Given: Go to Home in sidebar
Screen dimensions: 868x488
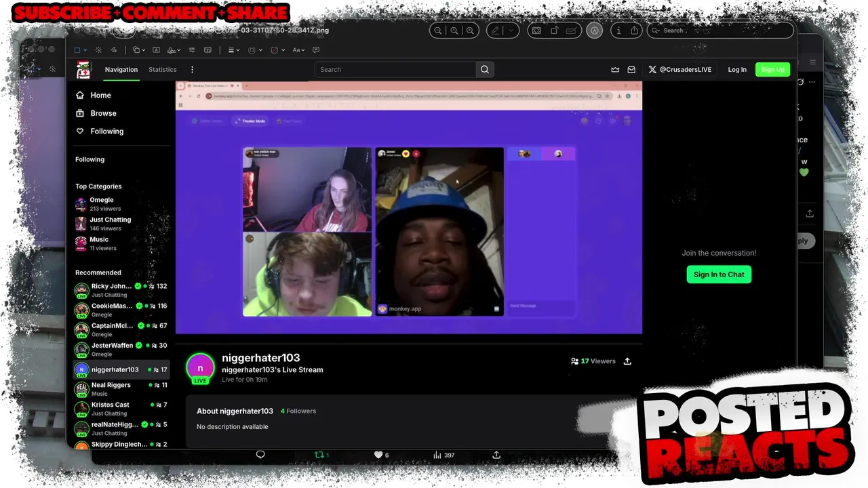Looking at the screenshot, I should click(94, 96).
